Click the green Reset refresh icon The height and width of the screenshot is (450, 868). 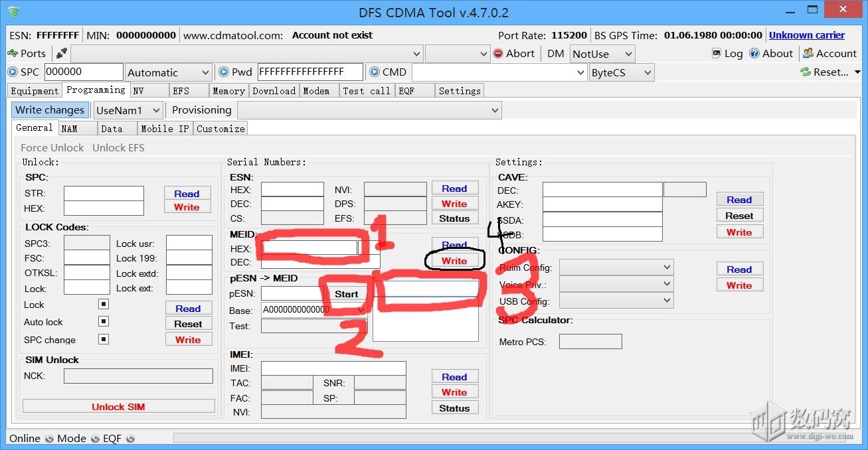[x=806, y=72]
